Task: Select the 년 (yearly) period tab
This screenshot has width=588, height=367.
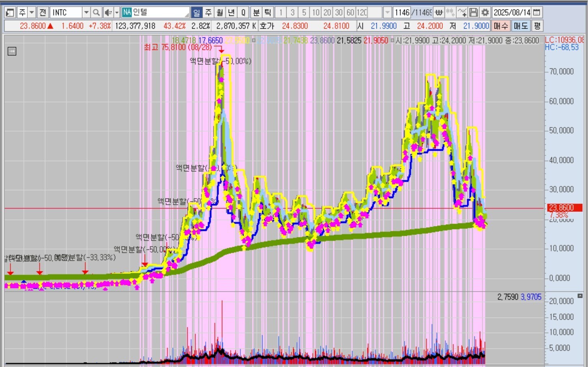Action: (231, 13)
